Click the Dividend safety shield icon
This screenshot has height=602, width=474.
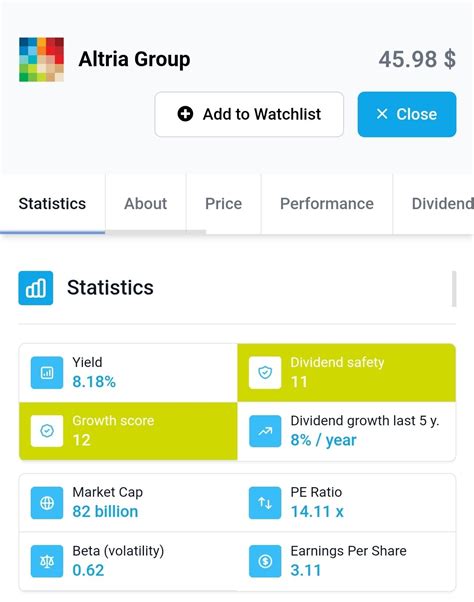point(265,372)
